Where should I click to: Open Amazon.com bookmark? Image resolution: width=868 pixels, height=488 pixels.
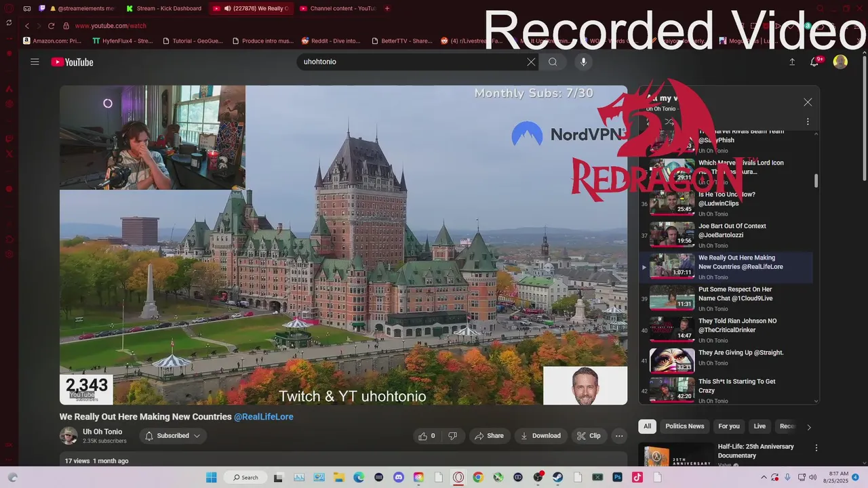(52, 41)
